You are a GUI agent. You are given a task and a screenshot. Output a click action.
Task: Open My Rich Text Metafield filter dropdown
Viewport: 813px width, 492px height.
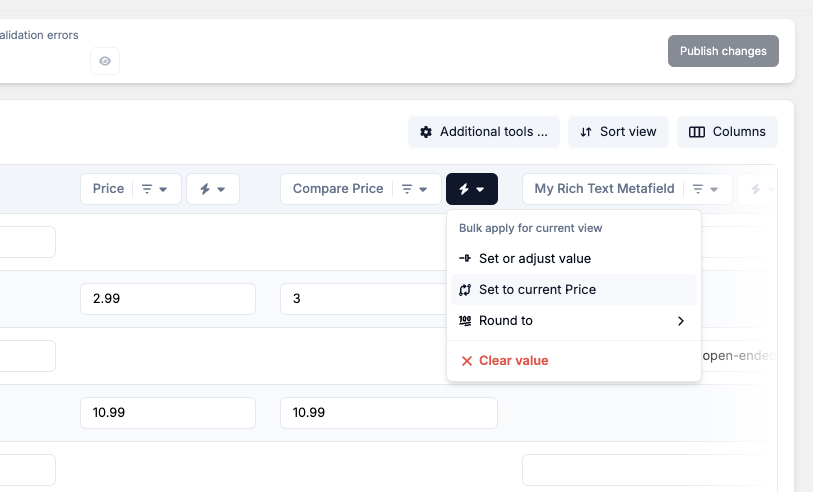pyautogui.click(x=705, y=189)
